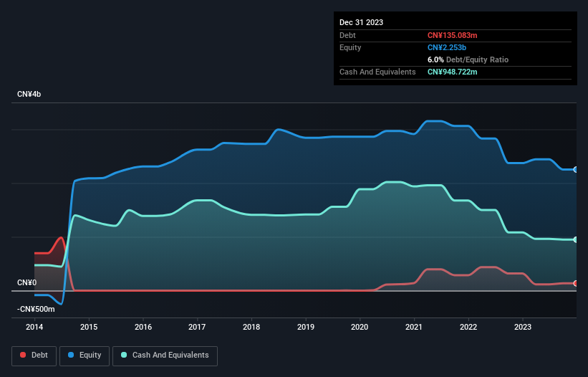
Task: Select the 2015 x-axis label
Action: click(89, 328)
